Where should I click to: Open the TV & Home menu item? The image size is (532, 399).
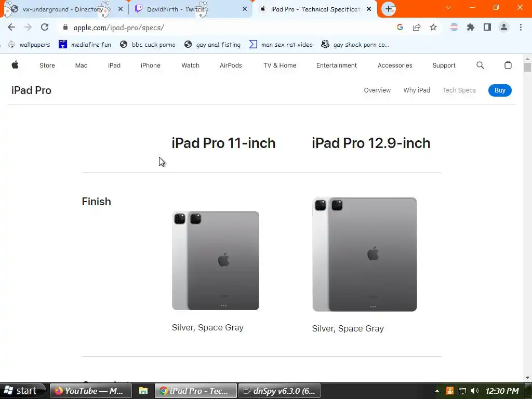280,65
